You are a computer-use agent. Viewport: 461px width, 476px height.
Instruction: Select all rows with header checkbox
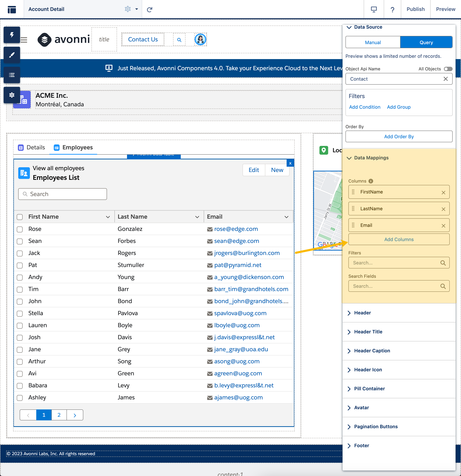point(20,217)
